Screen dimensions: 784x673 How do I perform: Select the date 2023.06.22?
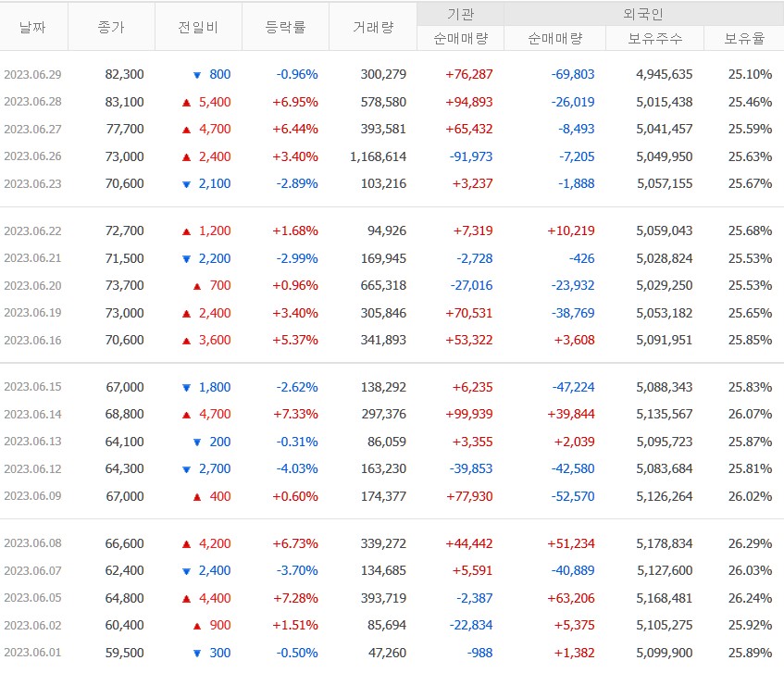(32, 231)
